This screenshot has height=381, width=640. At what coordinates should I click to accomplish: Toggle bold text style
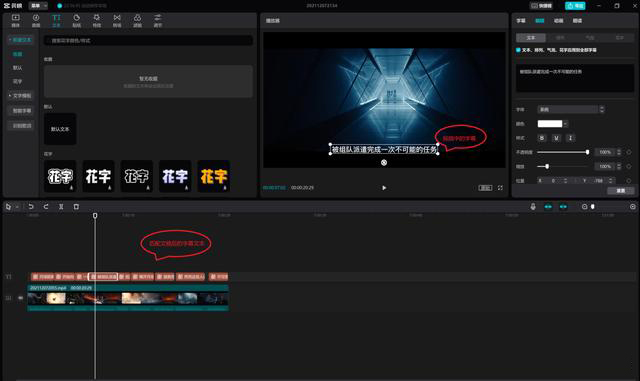(x=542, y=138)
